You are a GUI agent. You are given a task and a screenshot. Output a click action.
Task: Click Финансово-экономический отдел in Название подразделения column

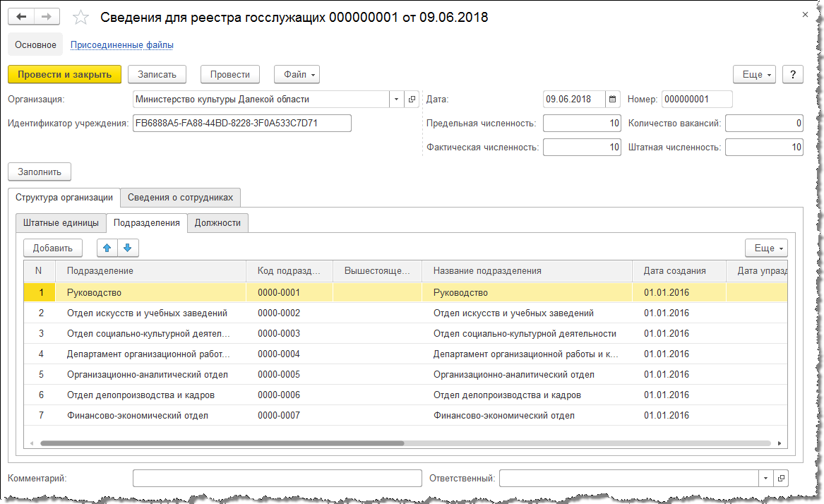pyautogui.click(x=527, y=416)
